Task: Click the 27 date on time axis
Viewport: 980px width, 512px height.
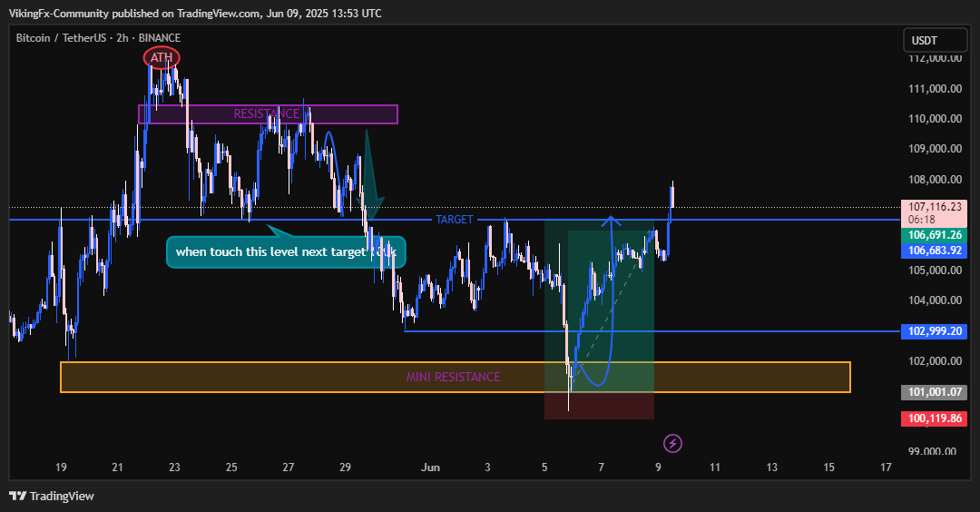Action: click(x=289, y=468)
